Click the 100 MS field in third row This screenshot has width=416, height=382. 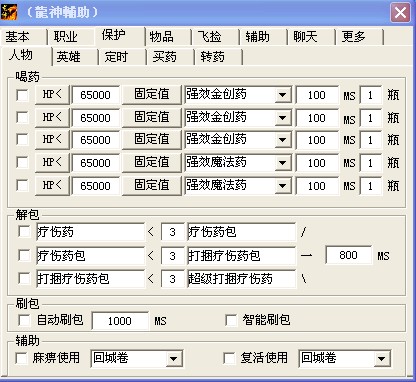(x=317, y=140)
